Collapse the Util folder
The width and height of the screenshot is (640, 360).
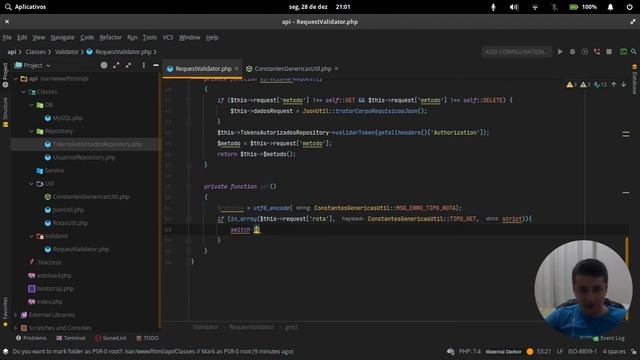click(31, 184)
